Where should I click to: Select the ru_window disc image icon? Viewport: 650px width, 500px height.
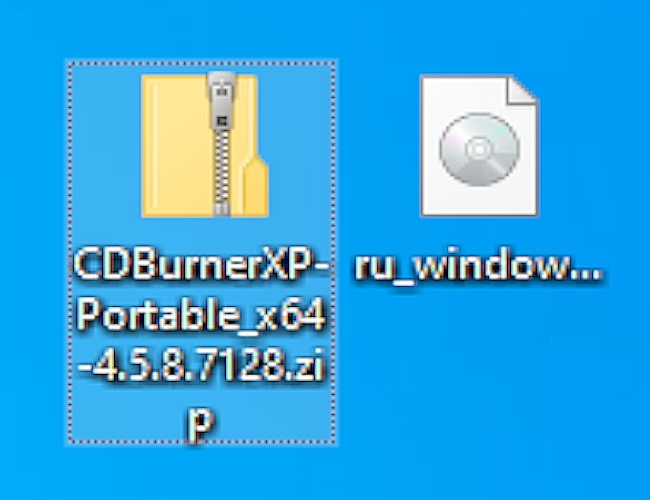479,145
